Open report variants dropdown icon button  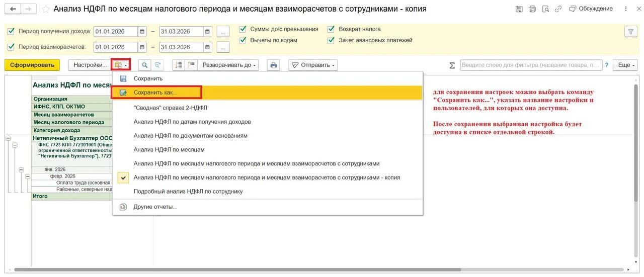(x=121, y=65)
